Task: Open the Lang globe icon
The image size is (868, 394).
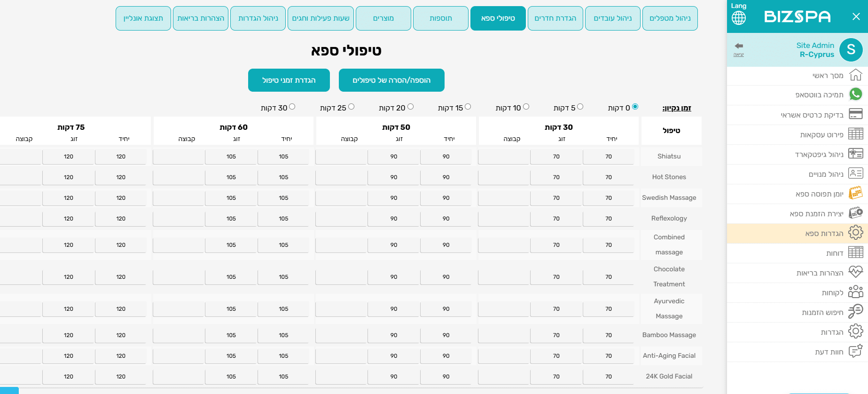Action: [738, 17]
